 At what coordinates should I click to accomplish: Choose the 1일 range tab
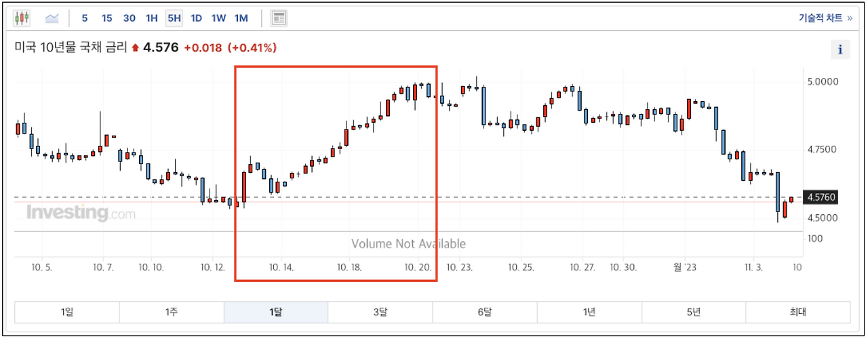click(67, 312)
